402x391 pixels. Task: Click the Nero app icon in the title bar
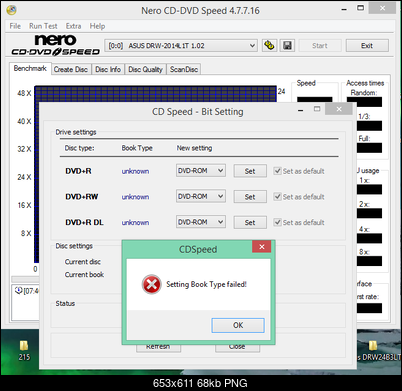pyautogui.click(x=11, y=10)
